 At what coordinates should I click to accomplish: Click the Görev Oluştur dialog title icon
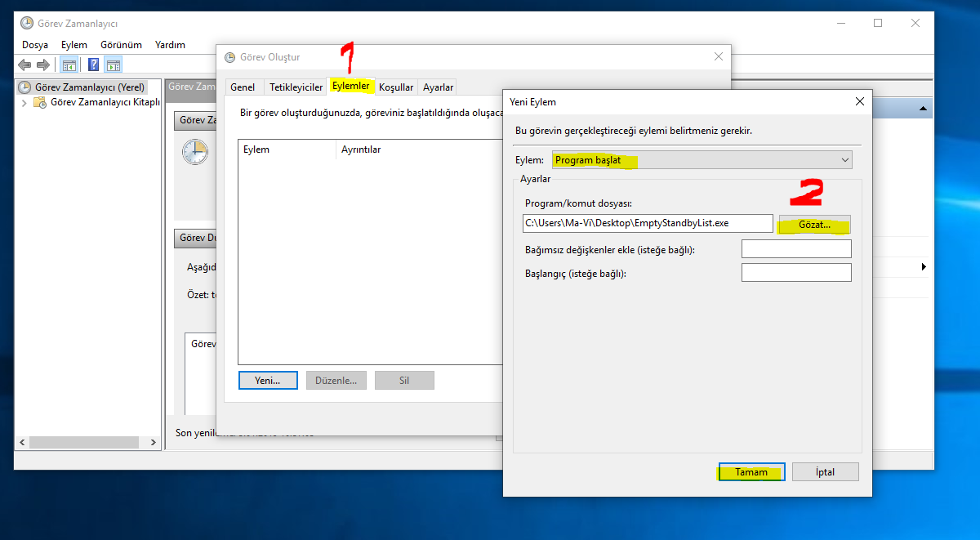point(231,57)
